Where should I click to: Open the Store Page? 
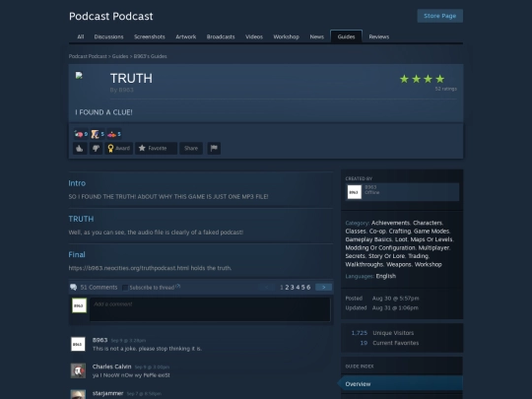(x=440, y=16)
